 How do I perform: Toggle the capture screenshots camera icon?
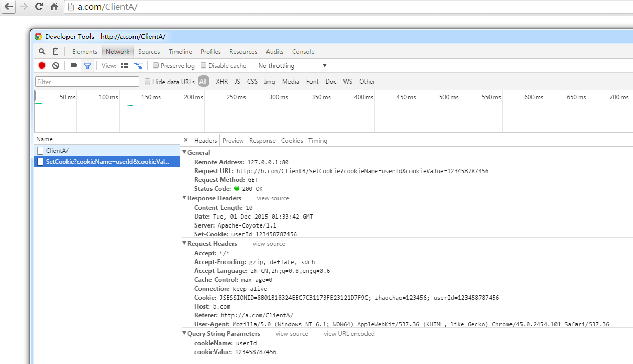pos(74,65)
